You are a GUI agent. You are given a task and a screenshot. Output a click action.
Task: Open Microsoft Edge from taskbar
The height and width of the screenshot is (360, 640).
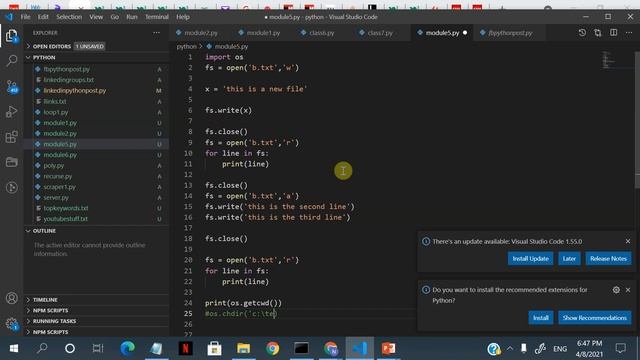[x=127, y=349]
